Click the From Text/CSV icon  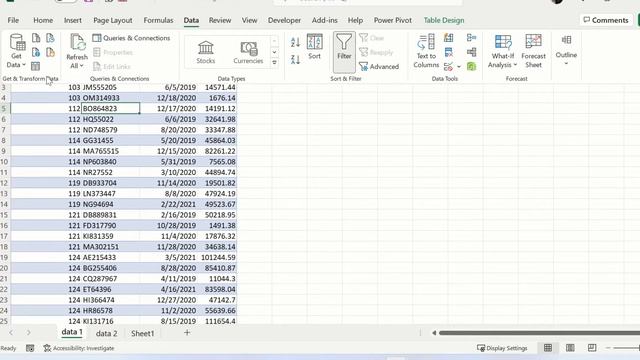click(36, 38)
